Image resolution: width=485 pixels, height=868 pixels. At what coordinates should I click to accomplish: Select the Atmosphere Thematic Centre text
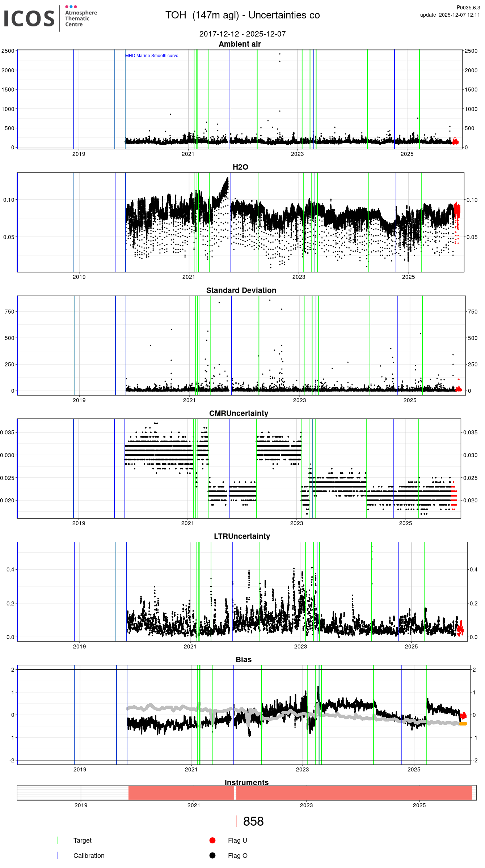(x=81, y=18)
